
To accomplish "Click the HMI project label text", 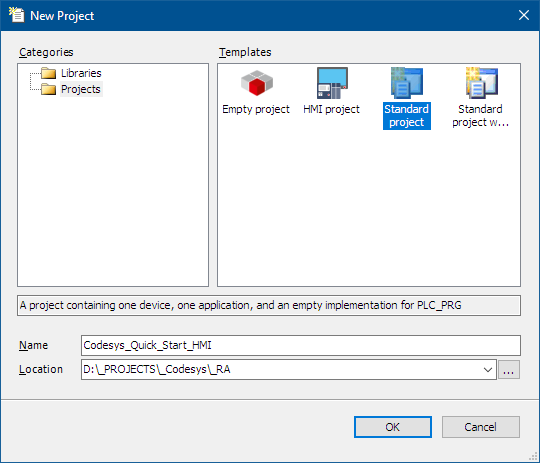I will tap(331, 109).
